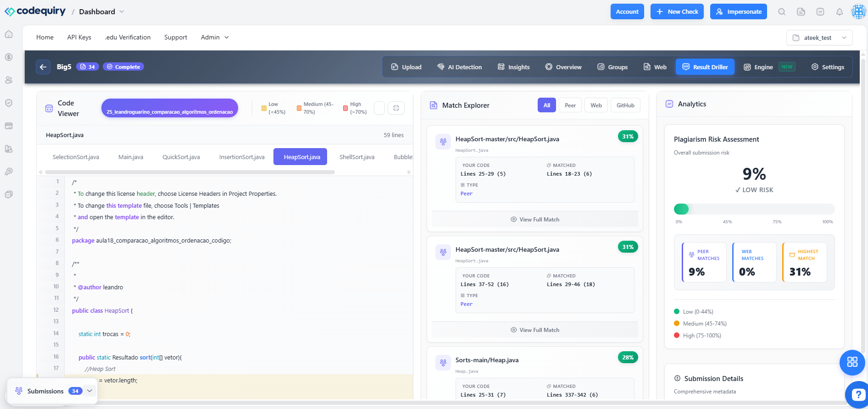The image size is (868, 409).
Task: Click the key icon in left sidebar
Action: [9, 171]
